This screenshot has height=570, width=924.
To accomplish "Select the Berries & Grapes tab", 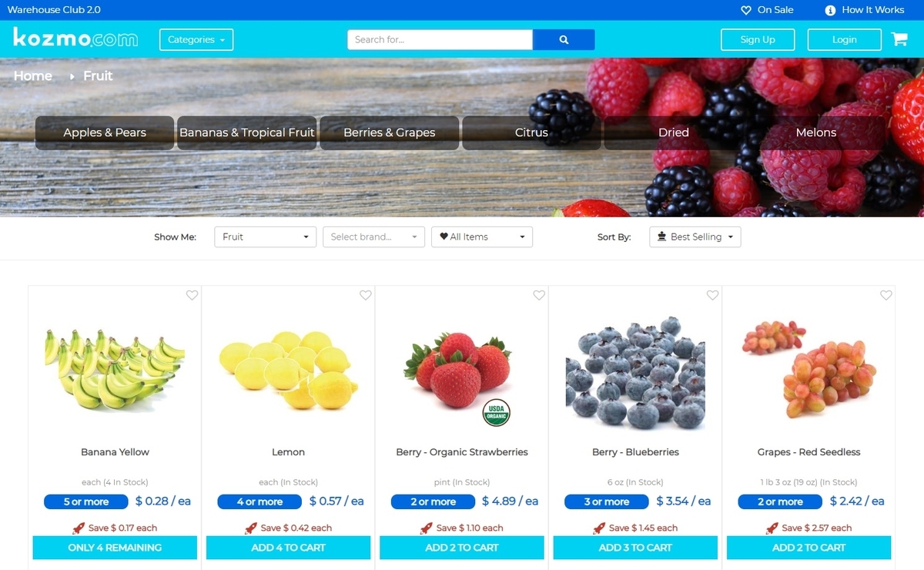I will (x=390, y=132).
